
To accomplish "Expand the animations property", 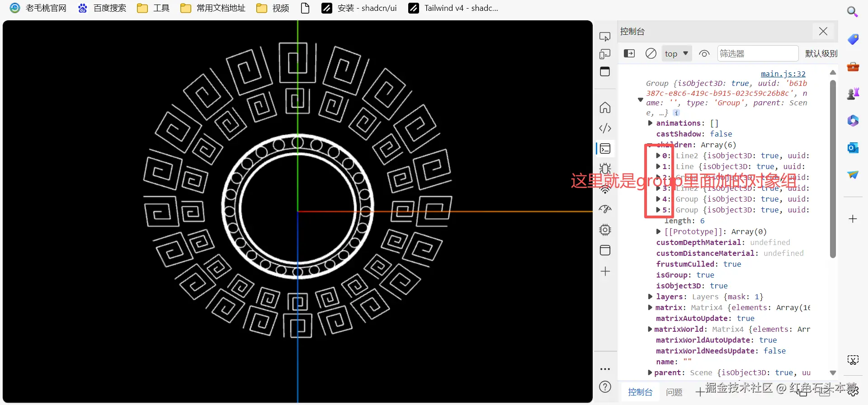I will point(650,123).
